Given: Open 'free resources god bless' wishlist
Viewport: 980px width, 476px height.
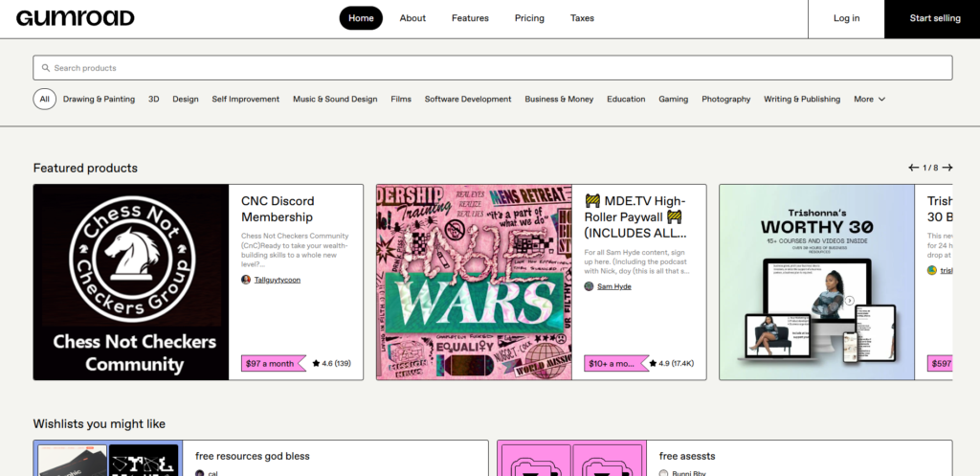Looking at the screenshot, I should tap(253, 456).
